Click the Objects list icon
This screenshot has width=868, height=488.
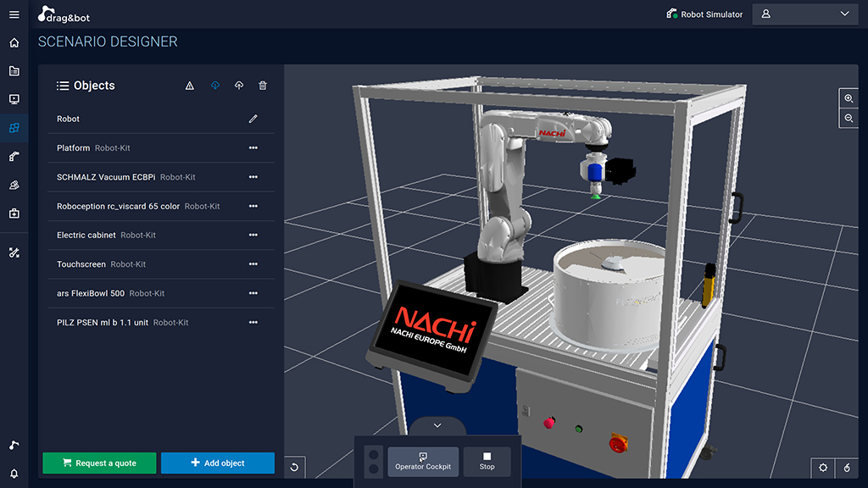63,86
